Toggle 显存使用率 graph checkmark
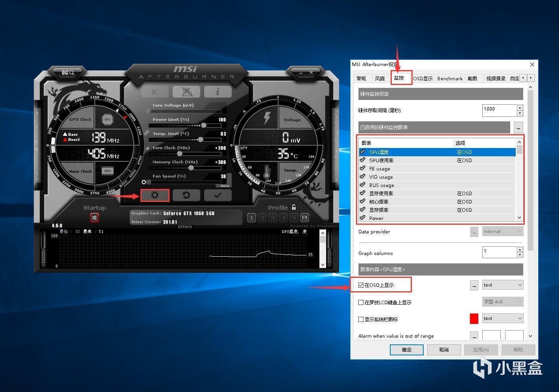 (x=363, y=193)
